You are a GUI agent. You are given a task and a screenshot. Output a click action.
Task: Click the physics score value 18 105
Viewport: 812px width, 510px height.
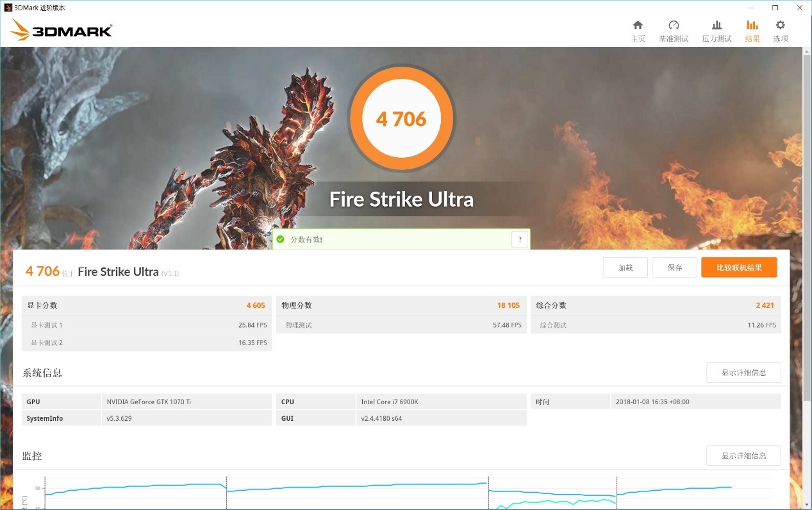508,305
